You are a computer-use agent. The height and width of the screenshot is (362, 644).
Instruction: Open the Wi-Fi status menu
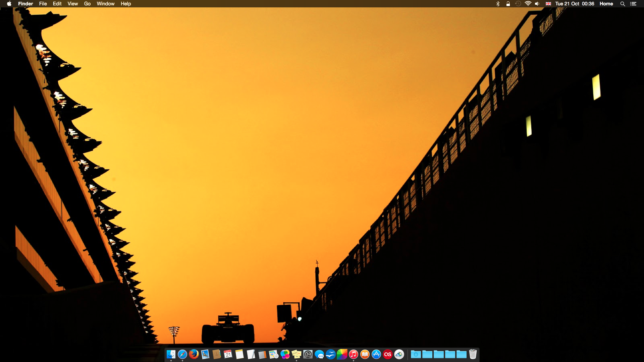coord(528,4)
